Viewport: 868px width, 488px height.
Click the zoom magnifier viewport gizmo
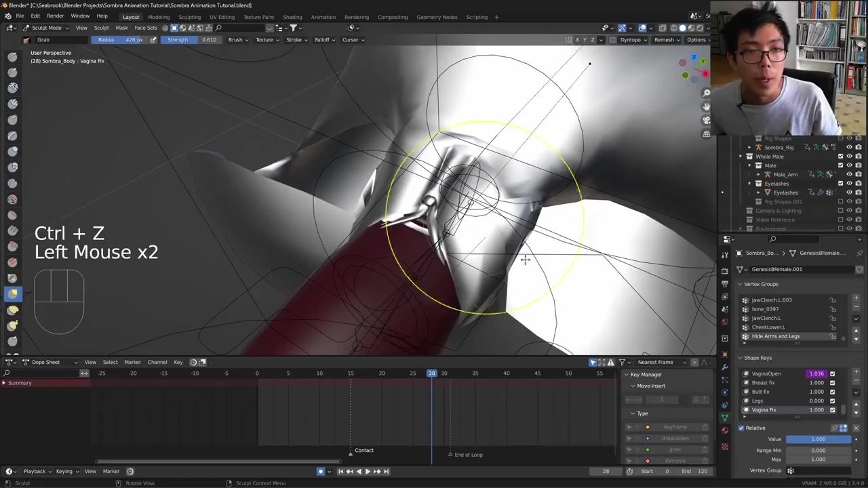point(707,93)
